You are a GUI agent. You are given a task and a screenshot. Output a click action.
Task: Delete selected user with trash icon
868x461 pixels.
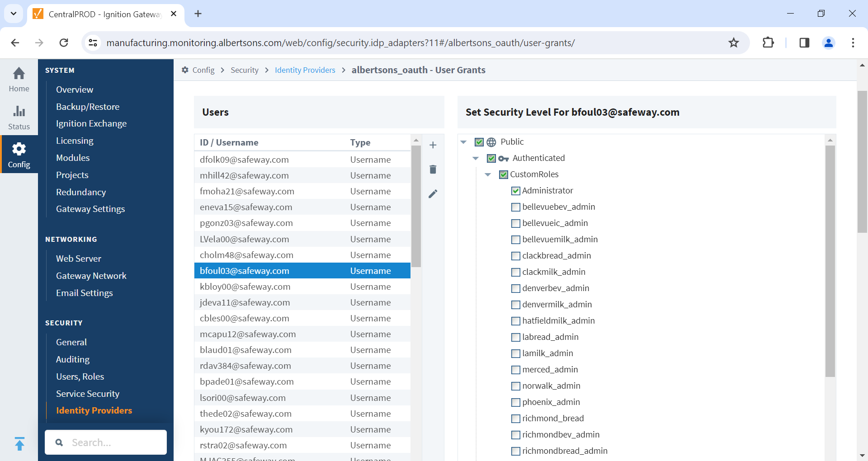(x=433, y=169)
